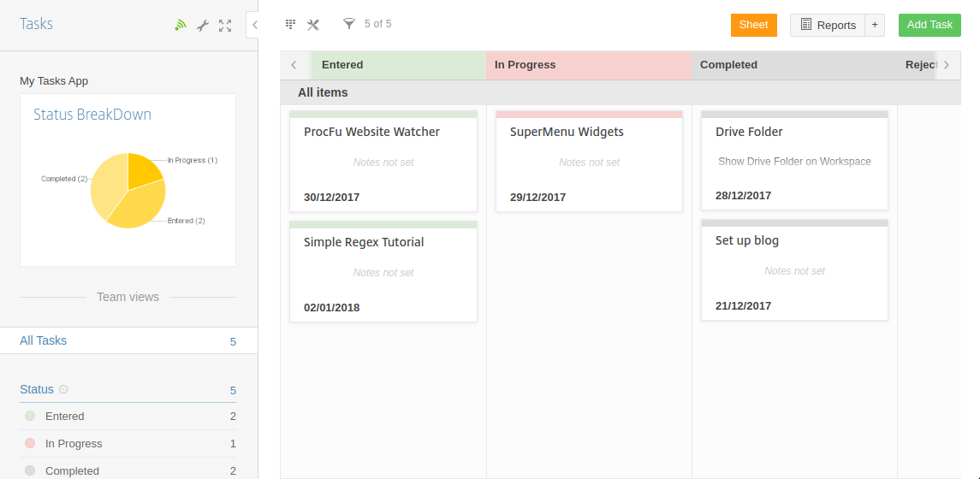Viewport: 980px width, 479px height.
Task: Click the circle icon beside Status heading
Action: (x=63, y=389)
